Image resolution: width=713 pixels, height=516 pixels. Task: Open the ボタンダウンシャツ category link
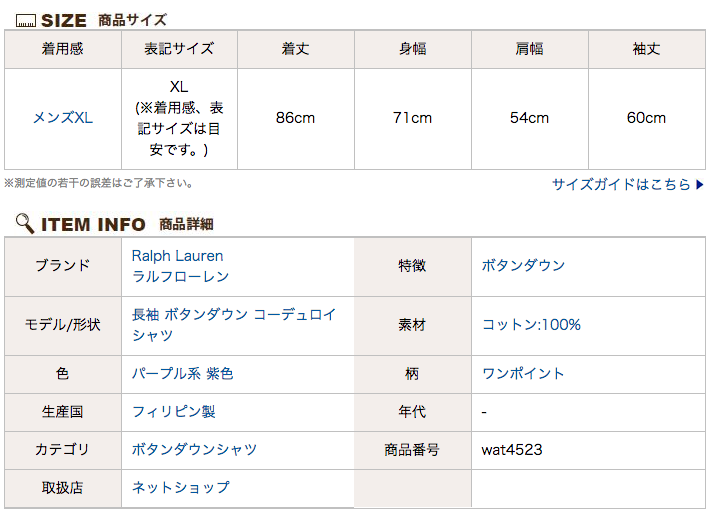point(194,450)
